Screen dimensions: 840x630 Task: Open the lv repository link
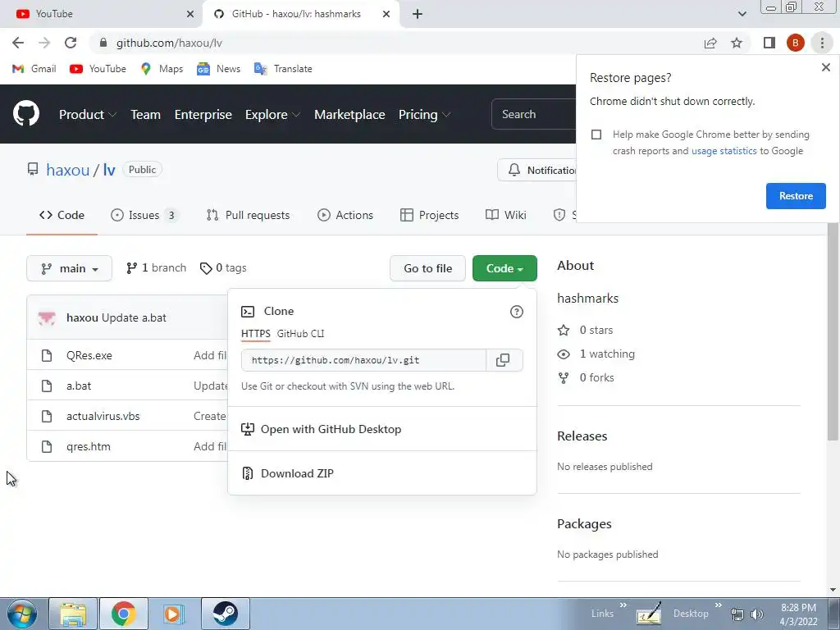coord(109,170)
